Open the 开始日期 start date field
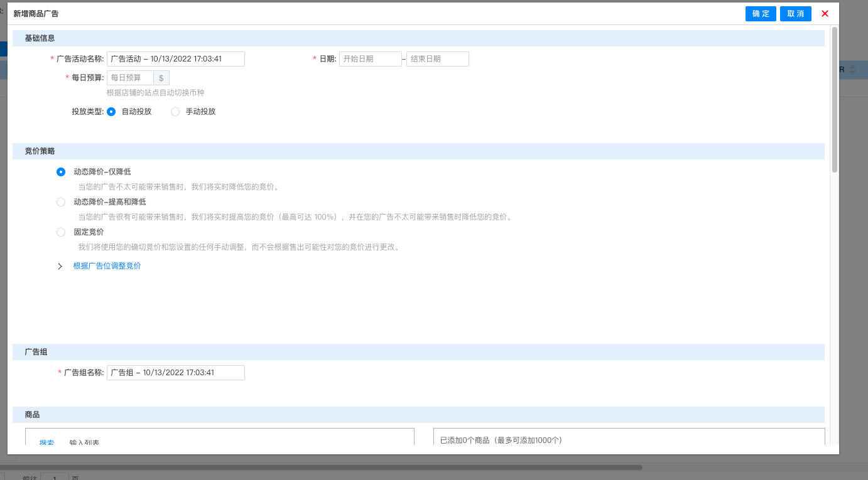The image size is (868, 480). (x=371, y=59)
